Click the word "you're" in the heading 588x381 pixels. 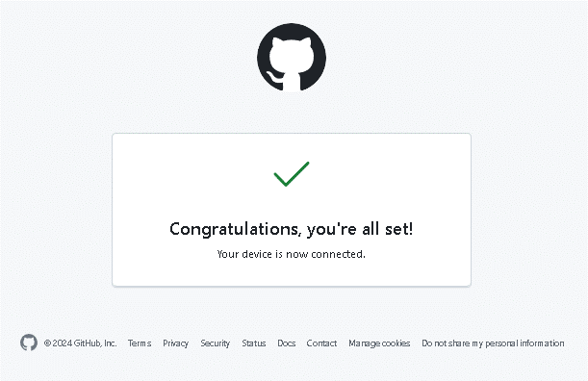click(x=331, y=230)
